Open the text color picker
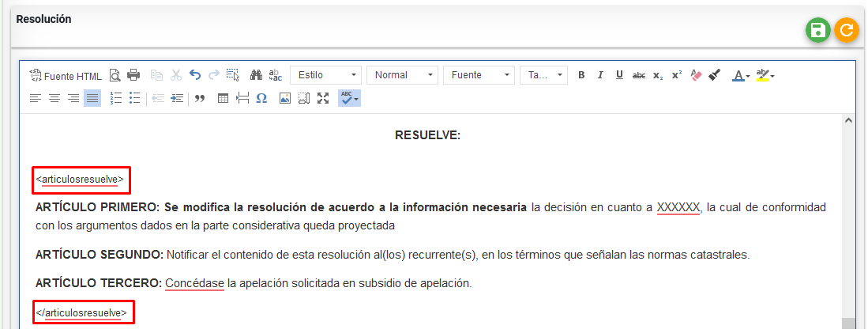 [x=740, y=75]
